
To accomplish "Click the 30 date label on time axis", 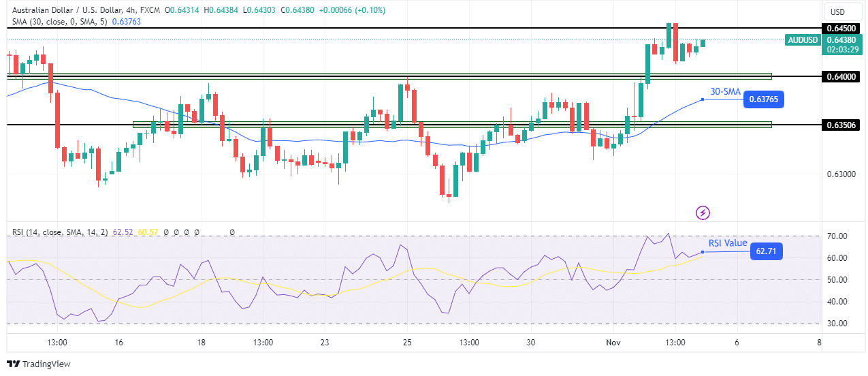I will (x=530, y=342).
